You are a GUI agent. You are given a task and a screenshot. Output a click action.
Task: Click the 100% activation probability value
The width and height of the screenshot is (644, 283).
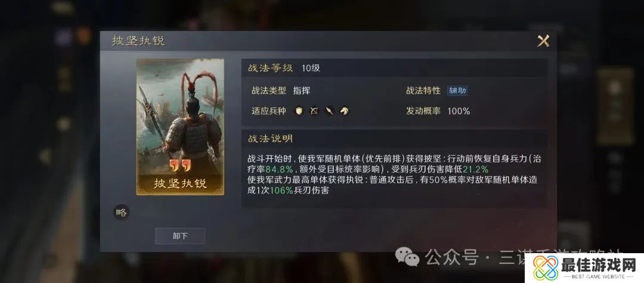[x=459, y=111]
